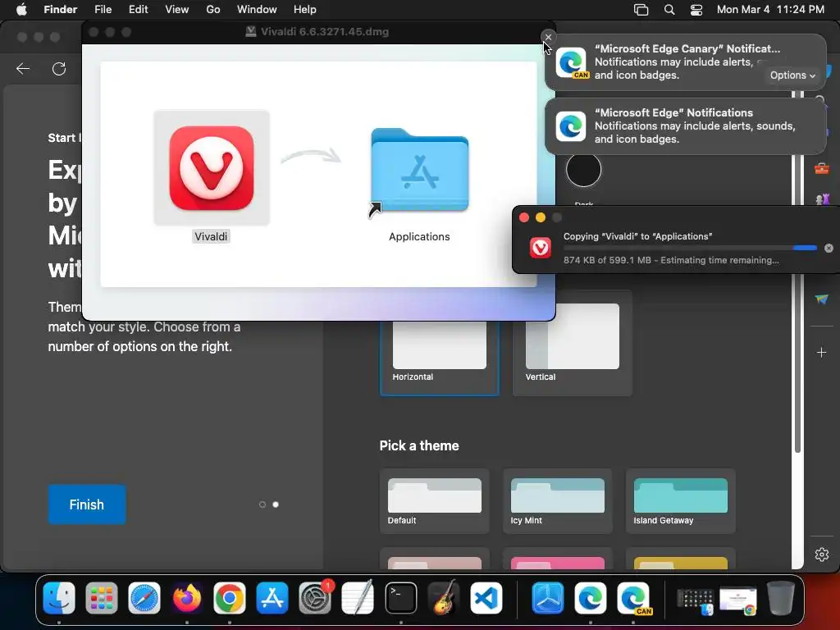The image size is (840, 630).
Task: Expand Options on Edge Canary notification
Action: [x=792, y=75]
